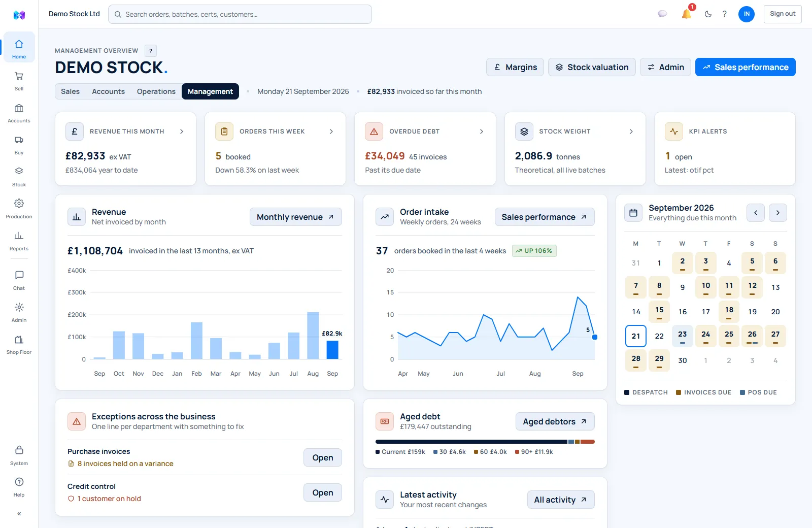Image resolution: width=812 pixels, height=528 pixels.
Task: Click warning icon on Overdue Debt card
Action: 374,131
